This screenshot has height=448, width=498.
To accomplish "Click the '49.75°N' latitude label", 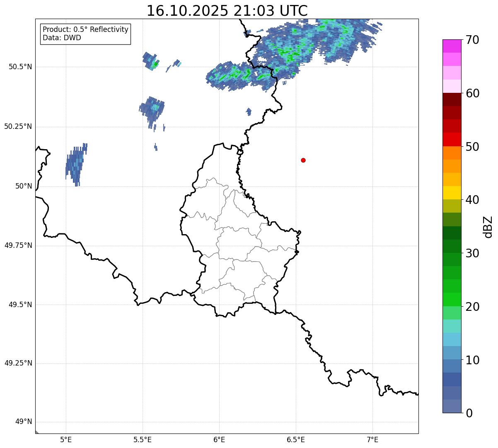I will point(18,245).
